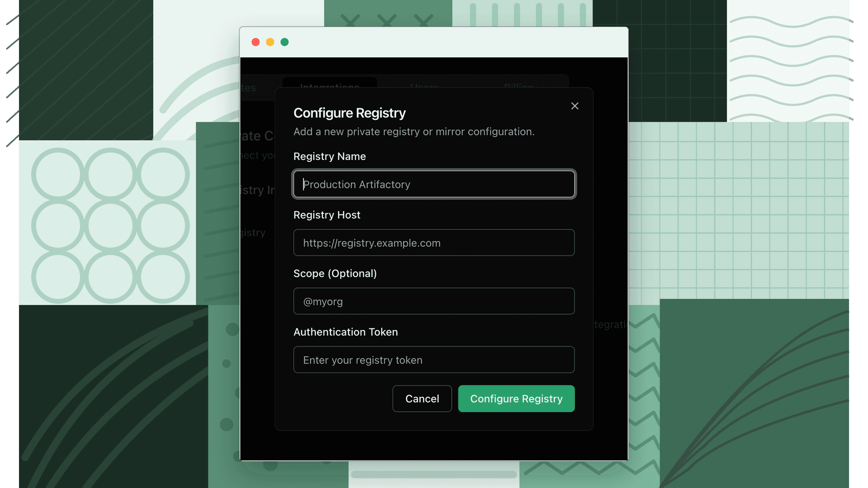Submit with the green Configure Registry button
This screenshot has height=488, width=868.
(x=516, y=399)
